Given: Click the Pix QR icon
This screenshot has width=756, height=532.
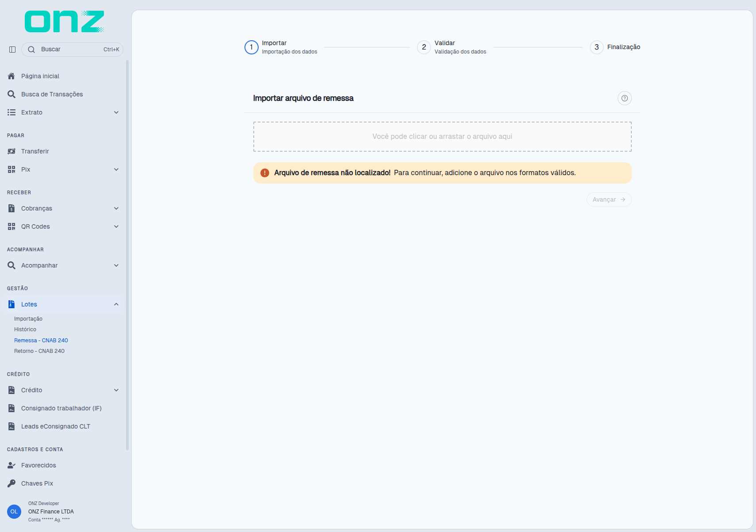Looking at the screenshot, I should (x=11, y=169).
